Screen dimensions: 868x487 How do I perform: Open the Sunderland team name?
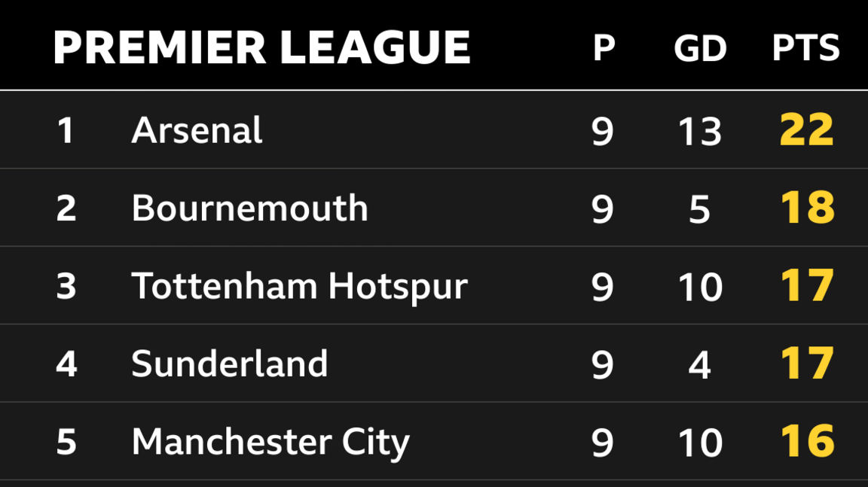[x=230, y=364]
